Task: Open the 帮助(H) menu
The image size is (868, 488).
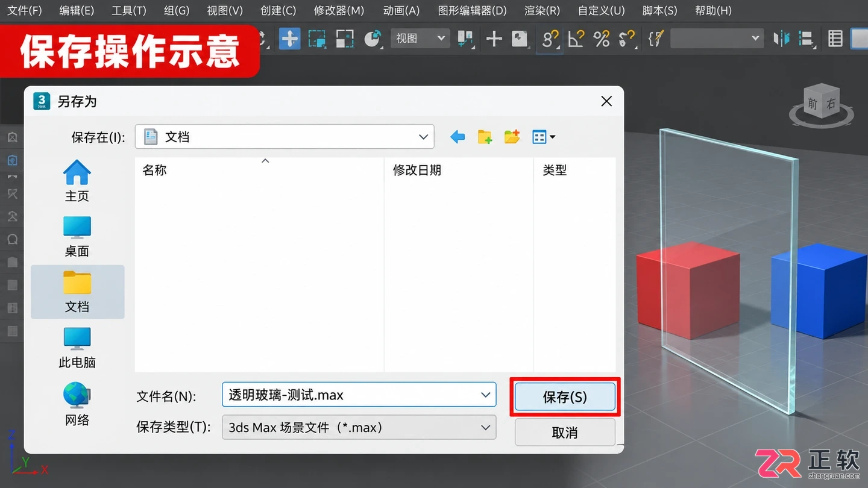Action: [x=713, y=10]
